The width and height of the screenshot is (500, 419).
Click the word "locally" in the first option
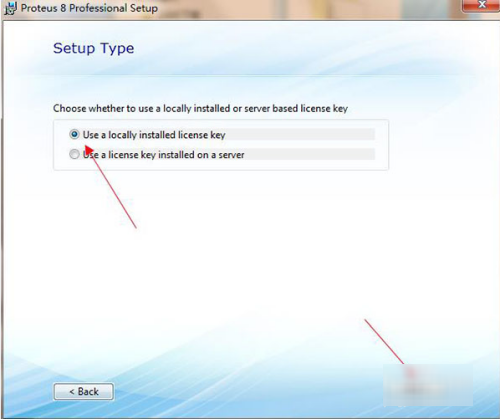122,135
